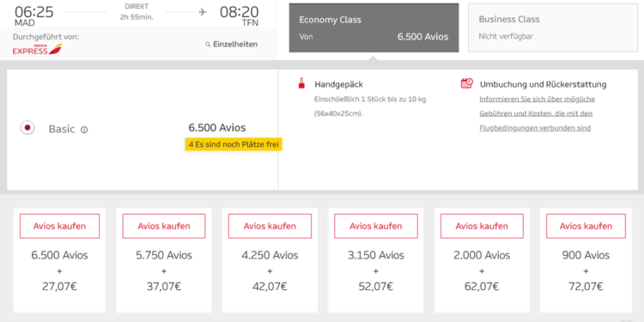Click the 27,07€ price text

point(59,286)
